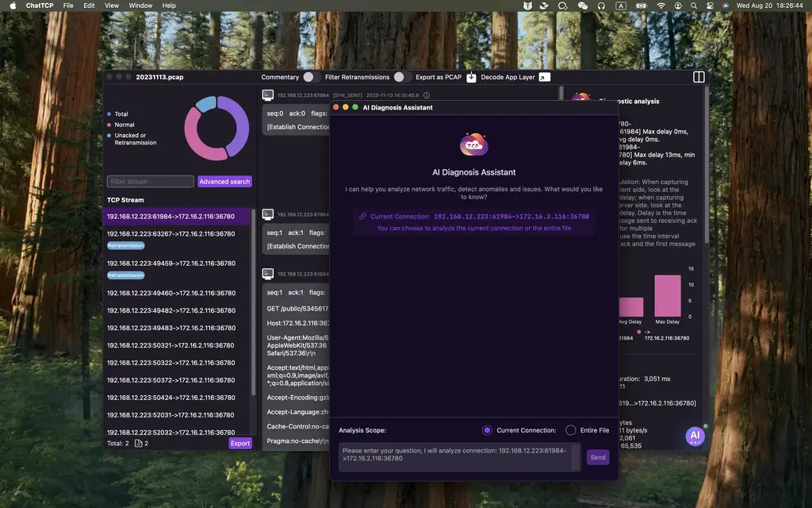
Task: Open the Decode App Layer tool icon
Action: tap(543, 77)
